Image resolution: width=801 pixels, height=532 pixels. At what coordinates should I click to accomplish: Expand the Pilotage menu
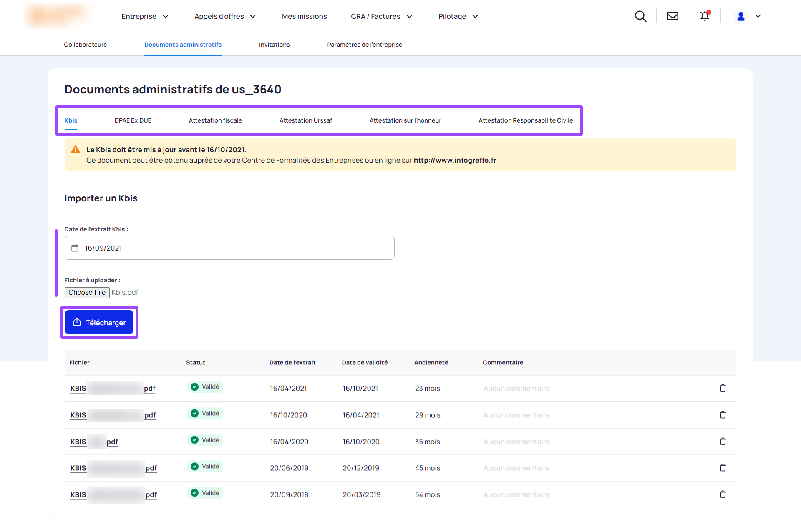(x=458, y=16)
